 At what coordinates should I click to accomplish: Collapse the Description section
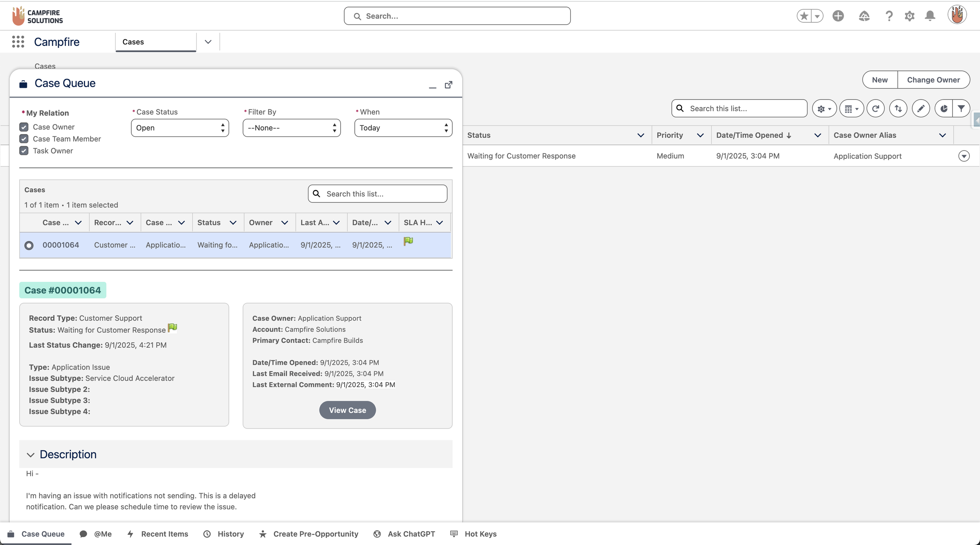point(31,455)
